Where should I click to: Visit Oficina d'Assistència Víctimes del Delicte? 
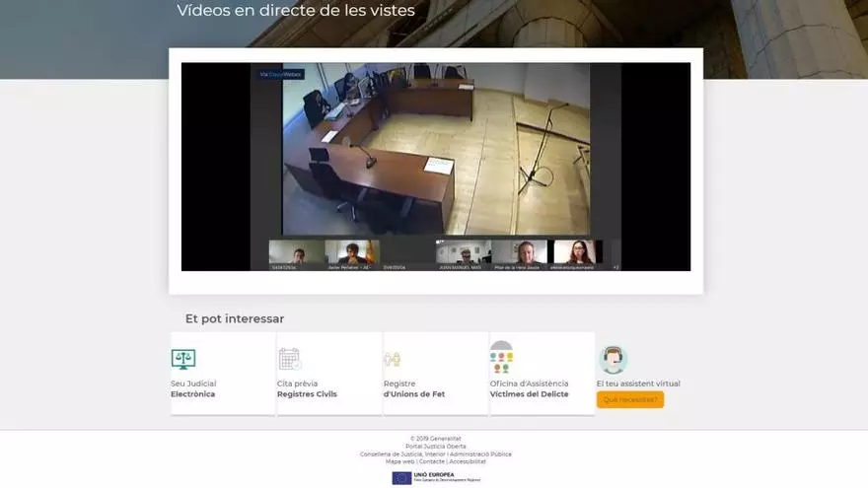[529, 388]
